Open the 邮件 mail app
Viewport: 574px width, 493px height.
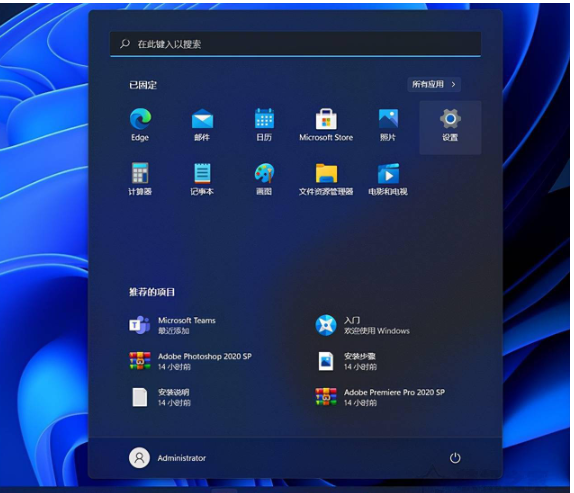coord(202,119)
